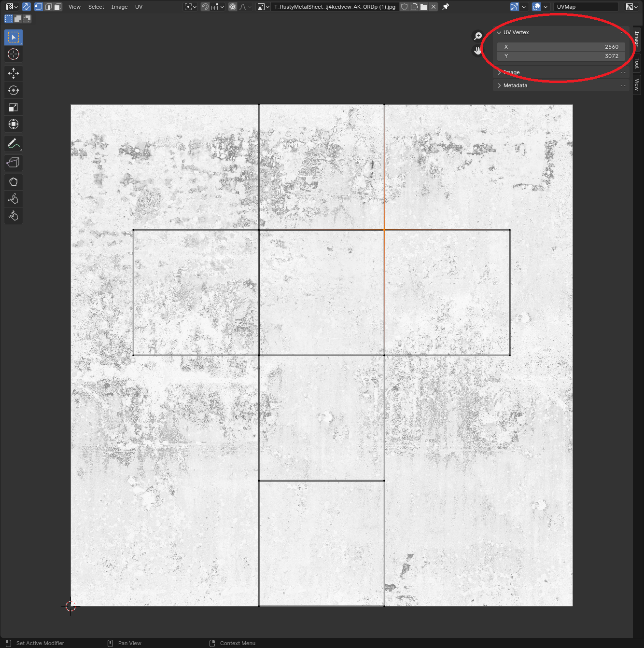Click the 2D cursor at the UV origin

pos(70,606)
